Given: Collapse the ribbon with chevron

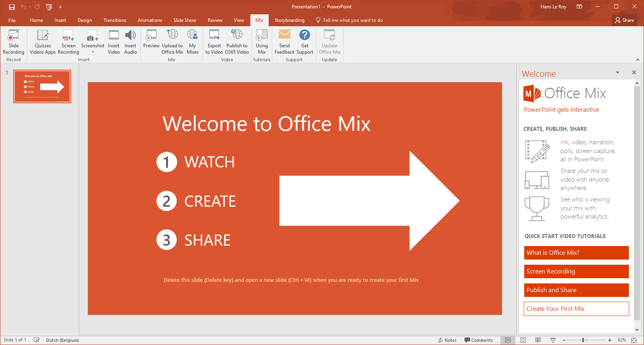Looking at the screenshot, I should click(x=638, y=60).
